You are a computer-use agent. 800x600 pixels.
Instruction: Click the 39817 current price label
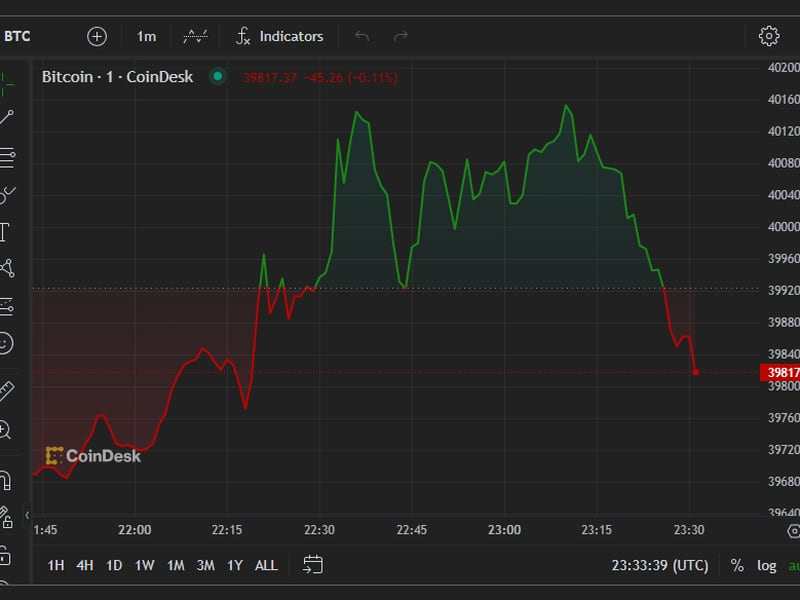point(780,372)
